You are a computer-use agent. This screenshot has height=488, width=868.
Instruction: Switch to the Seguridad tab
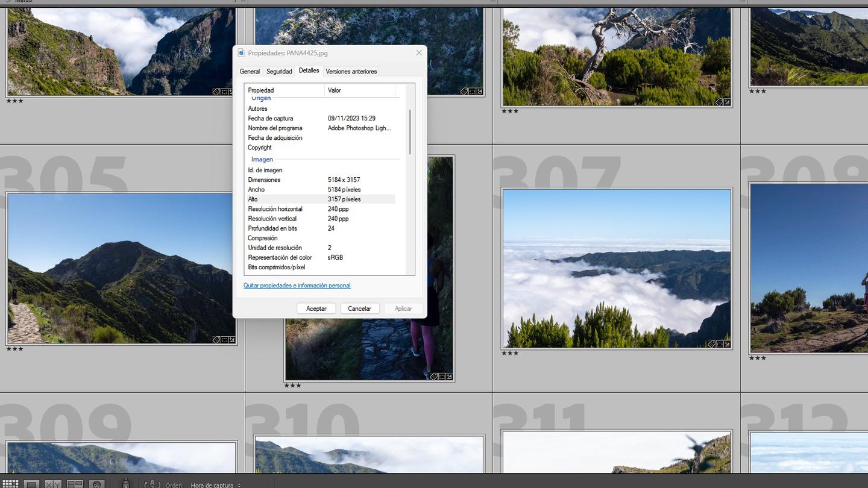coord(279,71)
